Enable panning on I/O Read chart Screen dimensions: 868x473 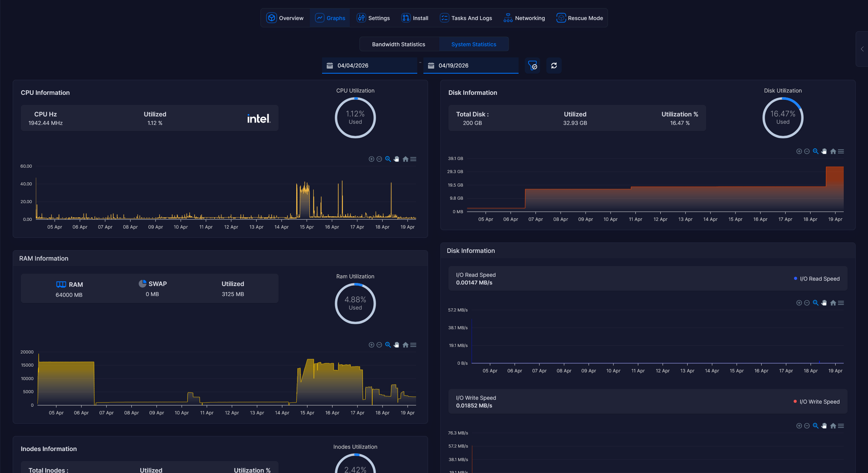824,303
